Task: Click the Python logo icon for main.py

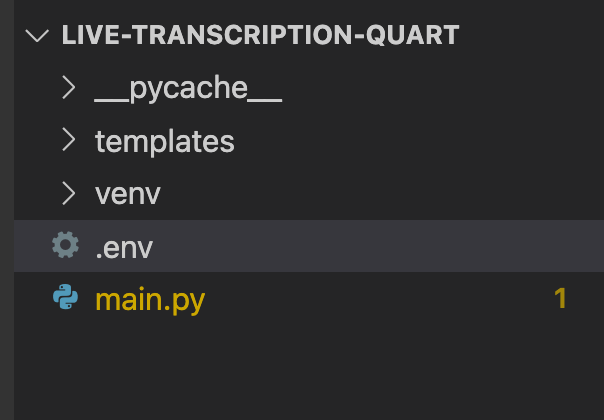Action: 65,297
